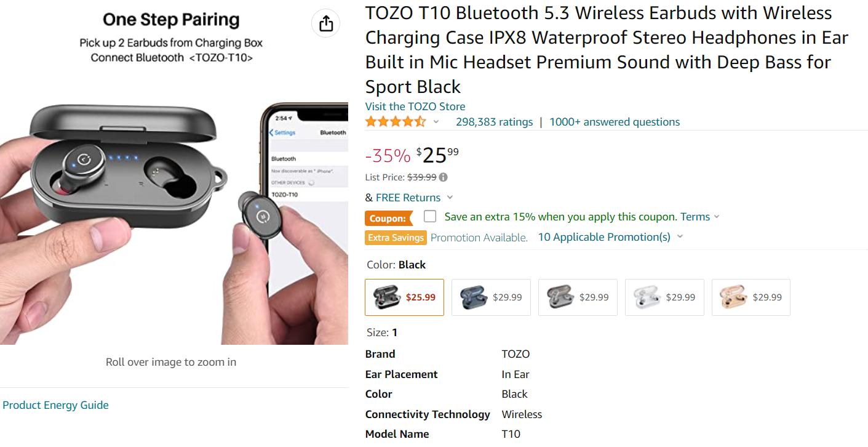The height and width of the screenshot is (447, 868).
Task: Click the info icon beside List Price
Action: pyautogui.click(x=443, y=177)
